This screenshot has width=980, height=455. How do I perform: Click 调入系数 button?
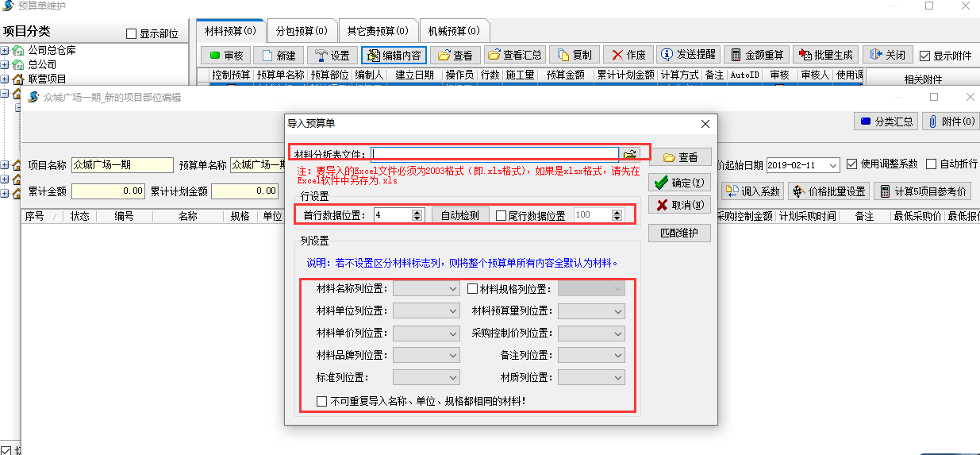point(753,191)
